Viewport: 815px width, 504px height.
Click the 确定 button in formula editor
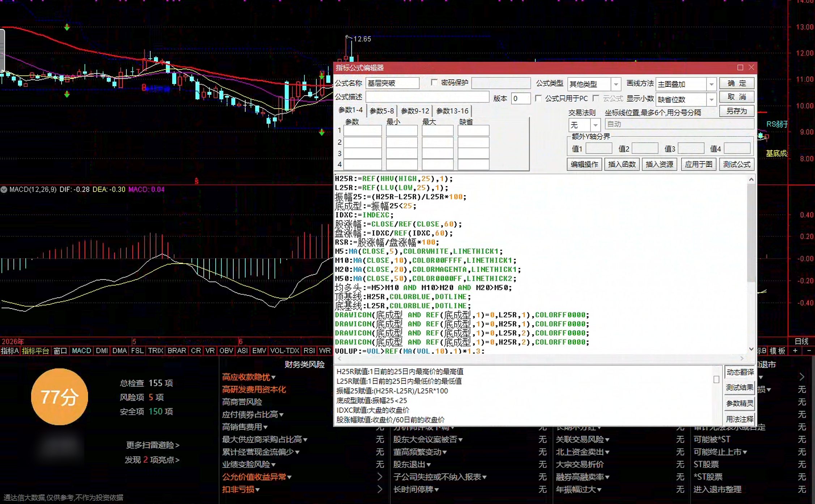(x=737, y=84)
